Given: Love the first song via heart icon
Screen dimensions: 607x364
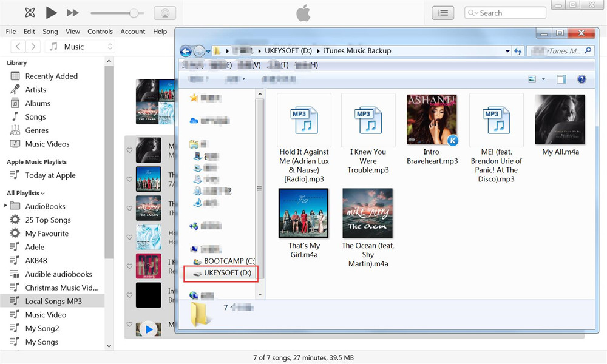Looking at the screenshot, I should click(129, 150).
